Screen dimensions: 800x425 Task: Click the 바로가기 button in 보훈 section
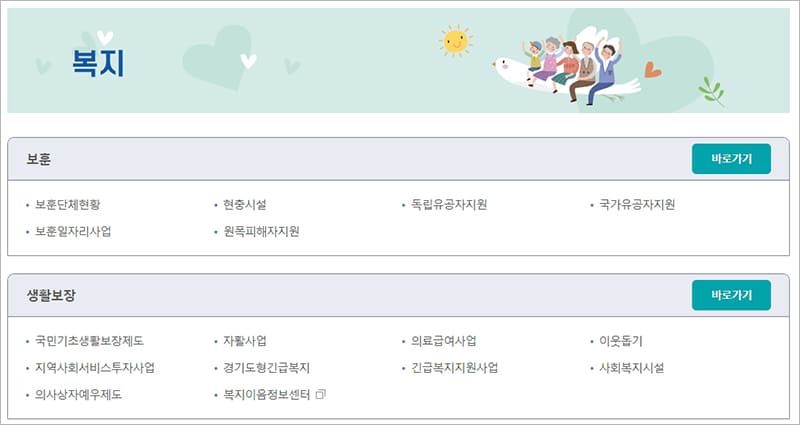click(731, 159)
